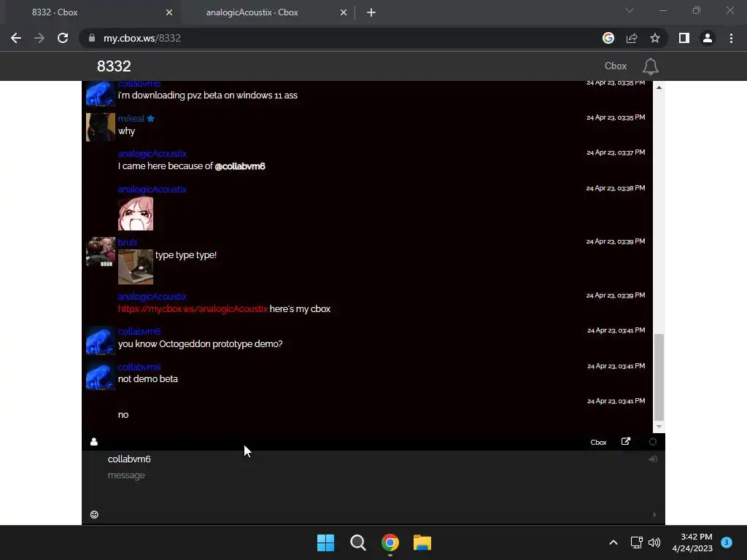Click the Cbox notification bell
This screenshot has width=747, height=560.
click(650, 66)
